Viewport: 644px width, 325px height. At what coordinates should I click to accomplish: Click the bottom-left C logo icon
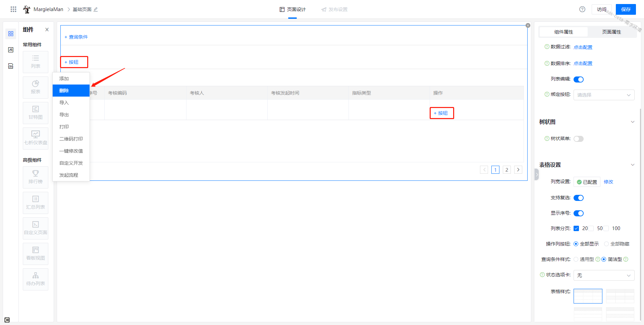click(x=7, y=320)
